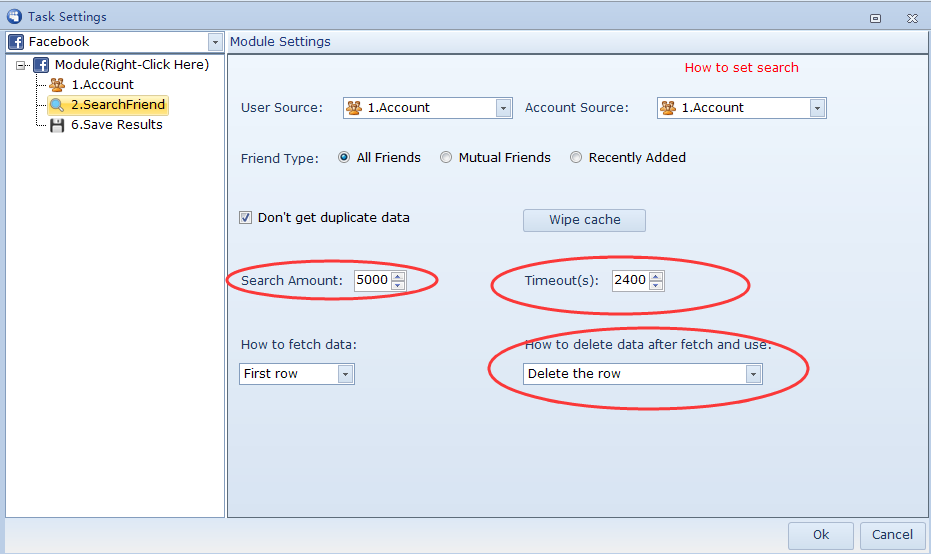Click the Timeout value input field
Screen dimensions: 931x554
[x=629, y=281]
